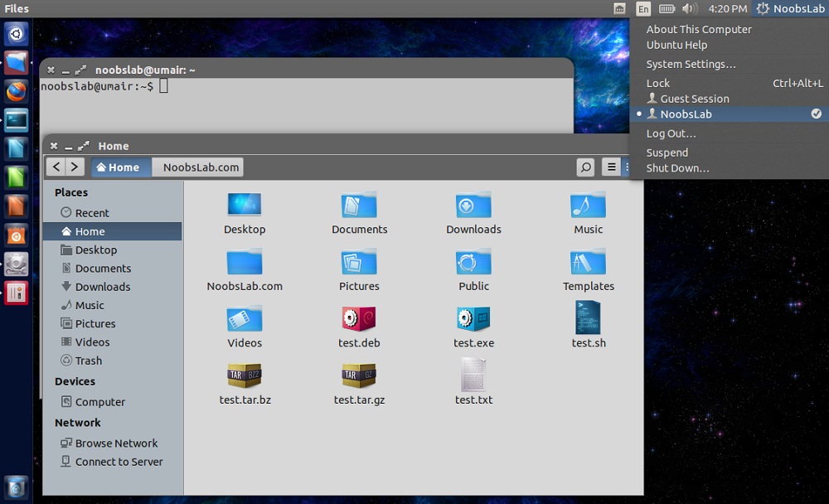Open the Trash icon at dock bottom
Viewport: 829px width, 504px height.
(x=17, y=487)
